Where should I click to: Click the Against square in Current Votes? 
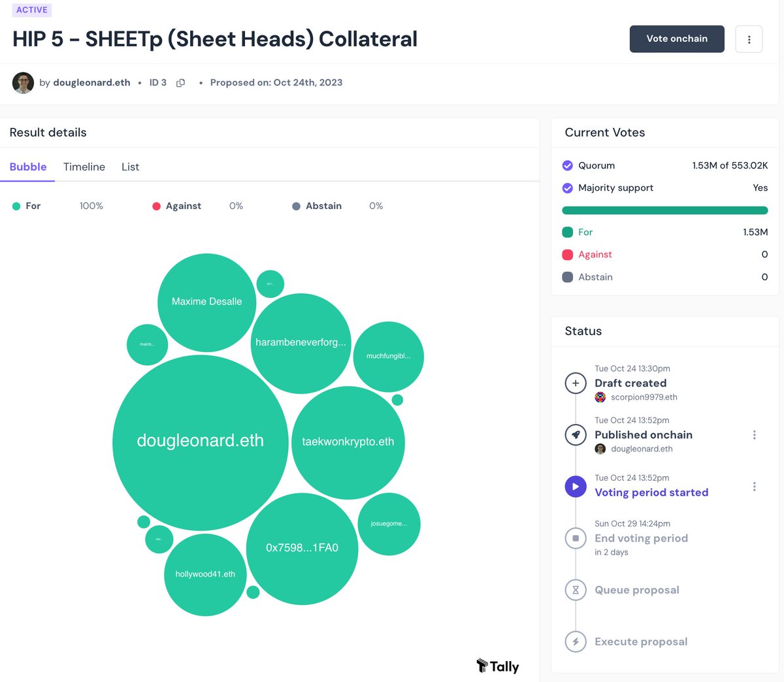568,255
